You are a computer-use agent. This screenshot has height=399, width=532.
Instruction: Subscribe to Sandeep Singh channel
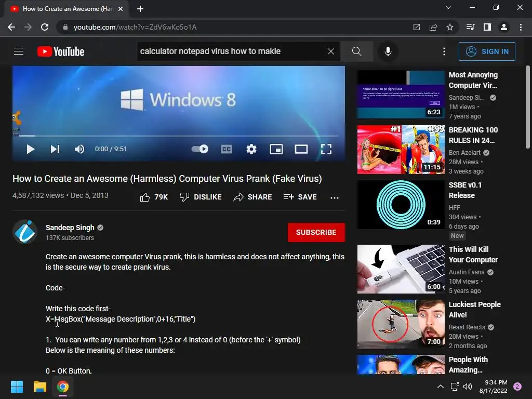point(316,232)
